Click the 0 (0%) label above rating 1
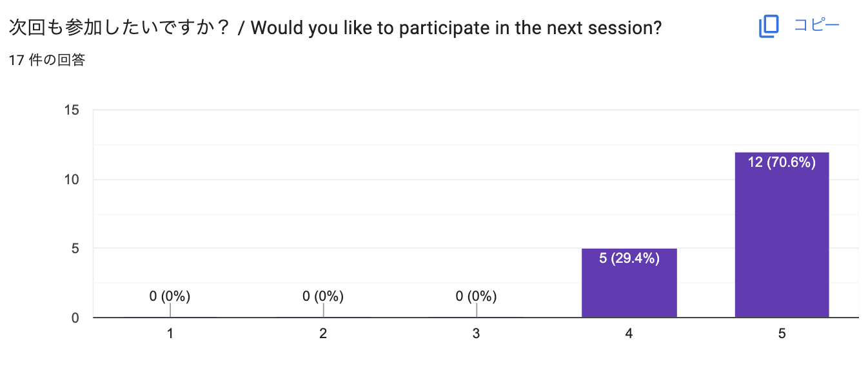Viewport: 868px width, 371px height. (170, 297)
